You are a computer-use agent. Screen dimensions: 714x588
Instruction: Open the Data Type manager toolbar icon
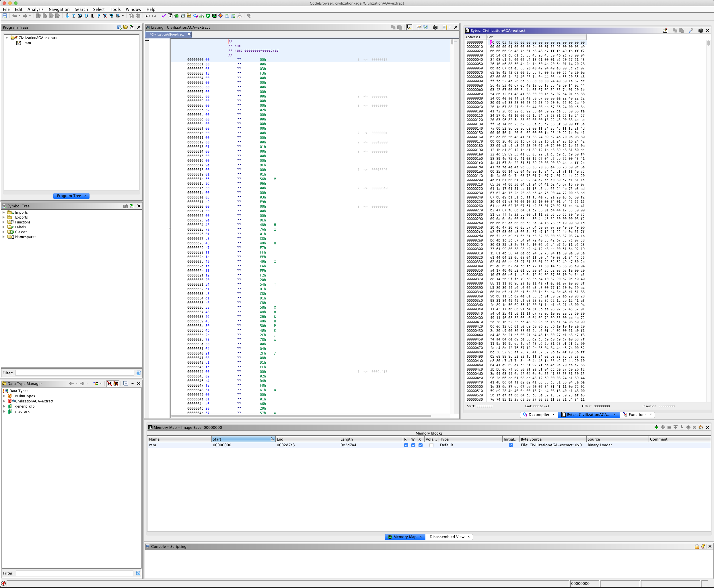pos(189,16)
